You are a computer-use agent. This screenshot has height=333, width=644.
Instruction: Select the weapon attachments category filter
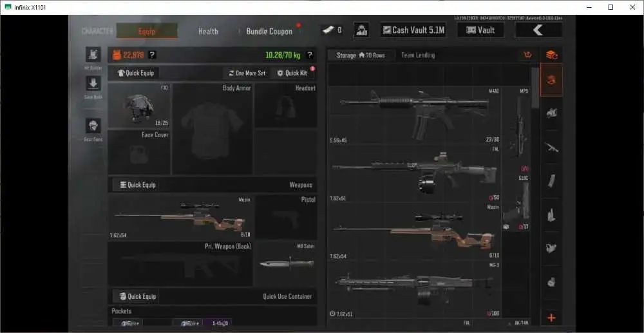(x=551, y=247)
